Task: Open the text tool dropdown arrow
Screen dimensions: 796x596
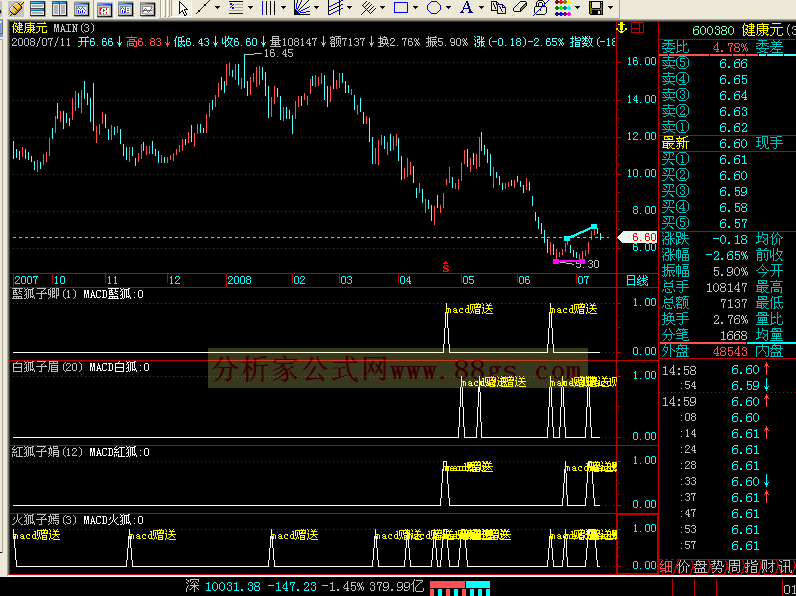Action: [481, 8]
